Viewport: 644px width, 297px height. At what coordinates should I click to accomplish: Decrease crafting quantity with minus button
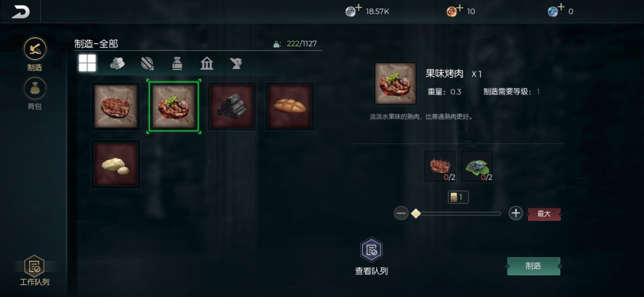pos(401,213)
